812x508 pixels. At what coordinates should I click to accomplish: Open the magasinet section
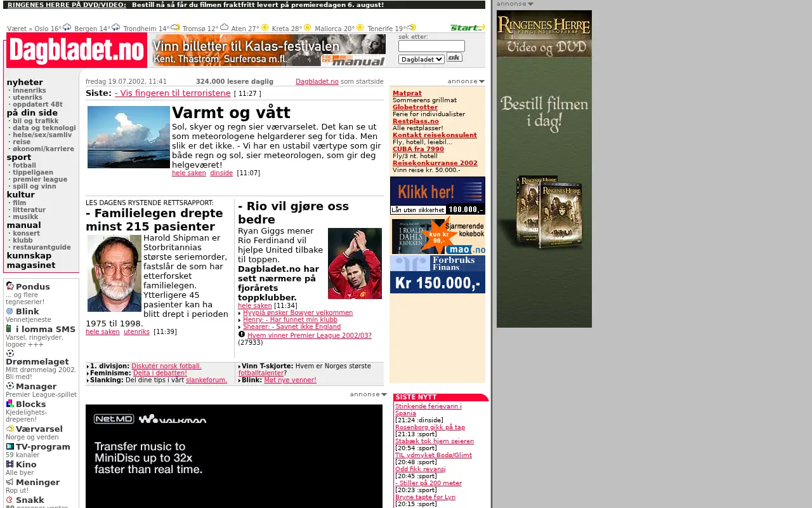point(31,265)
